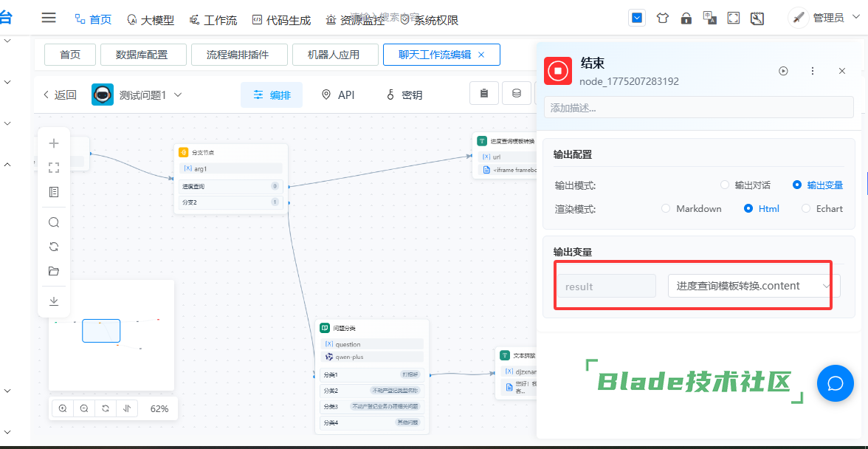868x449 pixels.
Task: Click the download icon in canvas toolbar
Action: click(54, 301)
